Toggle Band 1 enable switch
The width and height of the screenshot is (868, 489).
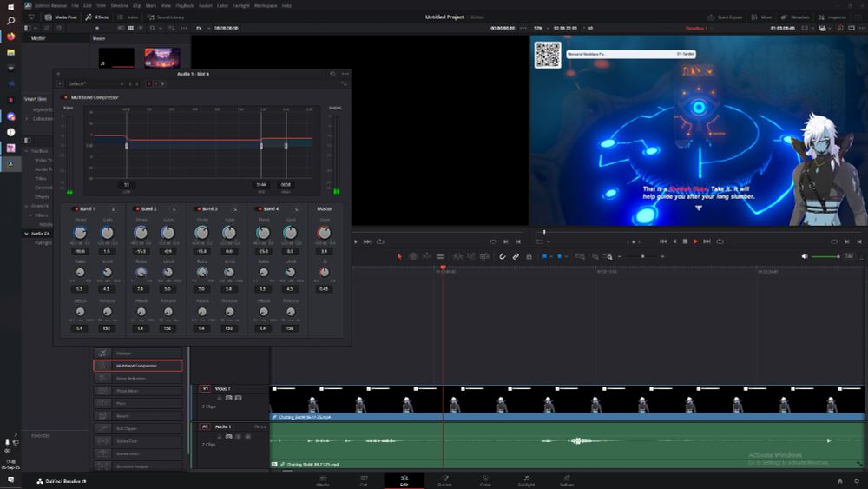coord(76,208)
